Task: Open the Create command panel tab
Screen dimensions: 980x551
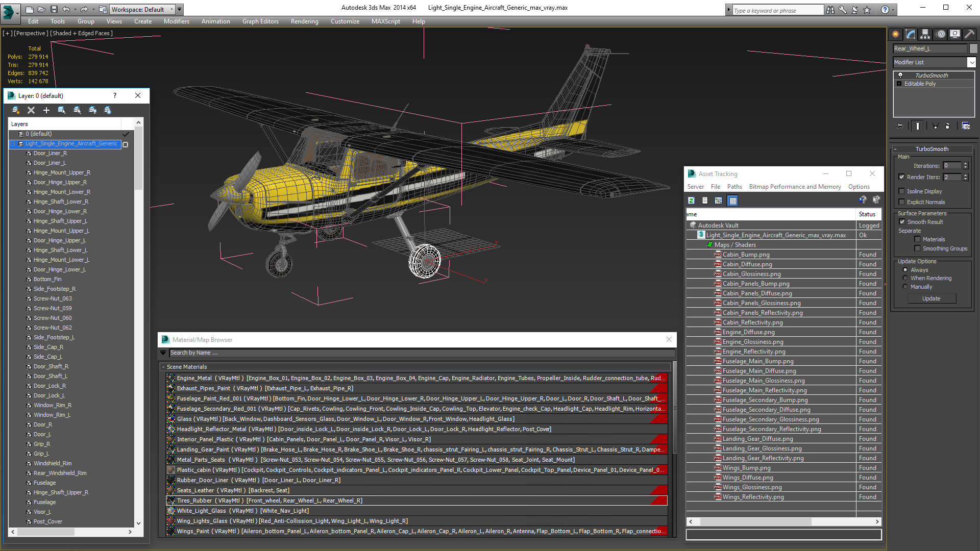Action: pyautogui.click(x=896, y=34)
